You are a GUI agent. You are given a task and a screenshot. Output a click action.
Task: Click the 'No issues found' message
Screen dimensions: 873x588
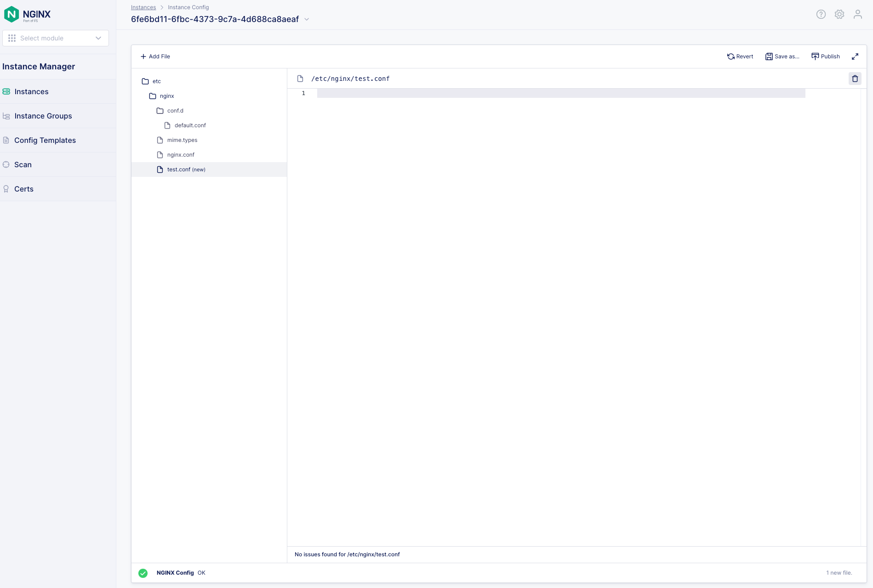347,554
